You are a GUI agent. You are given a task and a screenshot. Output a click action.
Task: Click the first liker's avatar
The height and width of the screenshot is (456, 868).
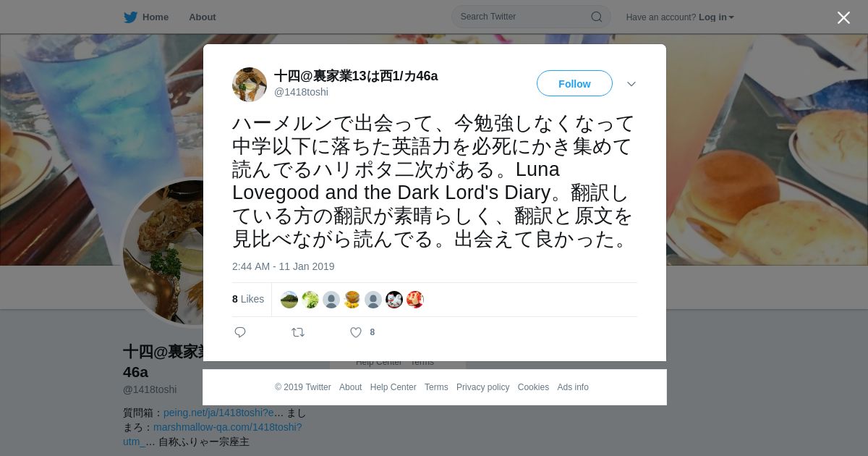[289, 300]
